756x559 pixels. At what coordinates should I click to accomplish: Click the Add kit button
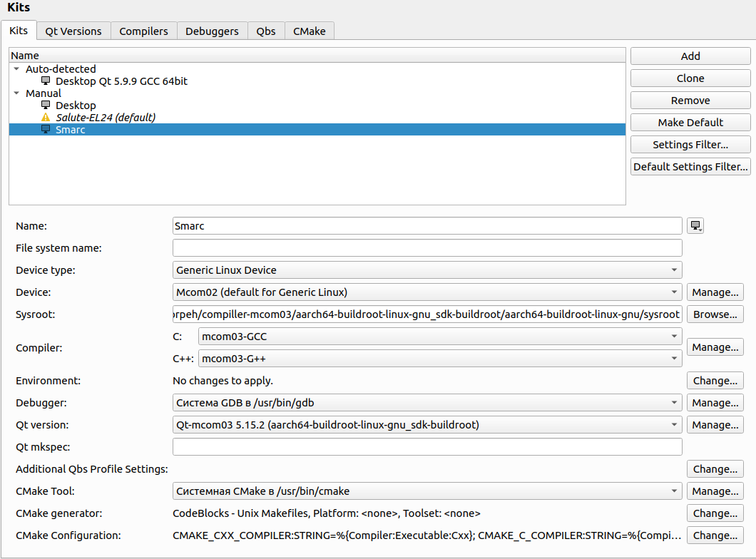(690, 56)
